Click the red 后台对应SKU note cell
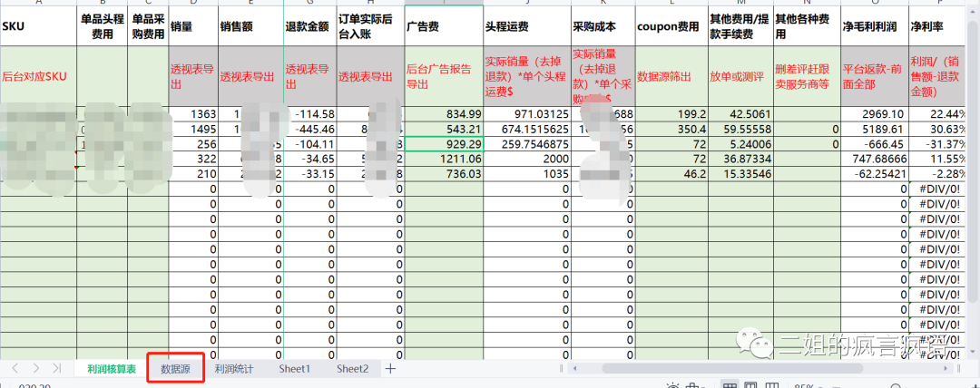The image size is (980, 388). (x=39, y=76)
